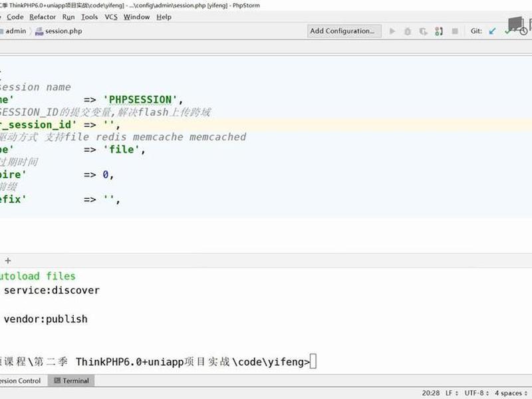Click the session.php file icon in breadcrumb

[39, 31]
